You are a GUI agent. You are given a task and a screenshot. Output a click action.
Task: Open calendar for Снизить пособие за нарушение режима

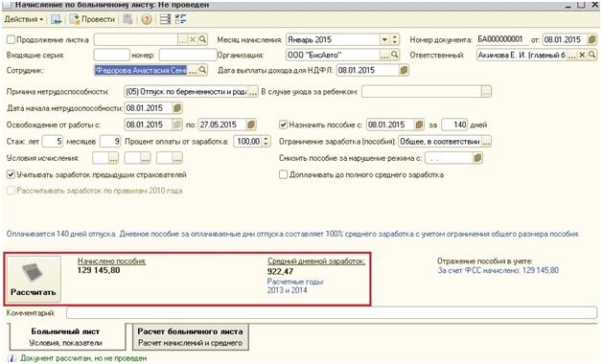(x=477, y=158)
